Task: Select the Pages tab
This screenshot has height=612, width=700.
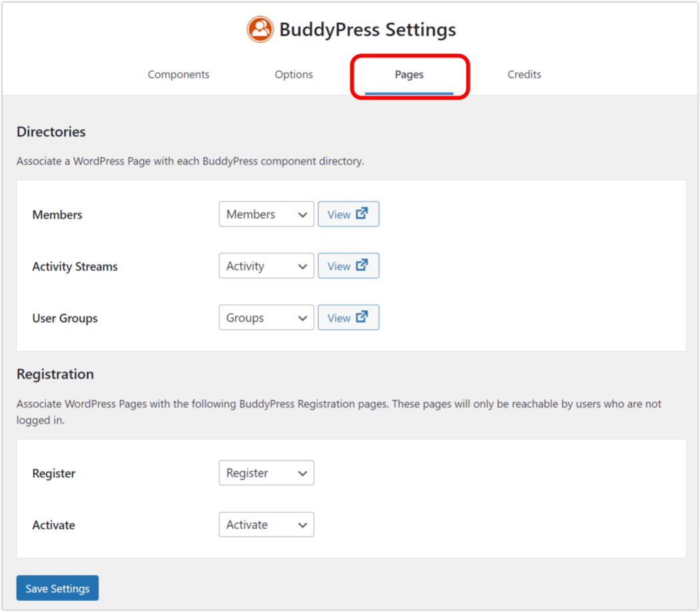Action: coord(409,75)
